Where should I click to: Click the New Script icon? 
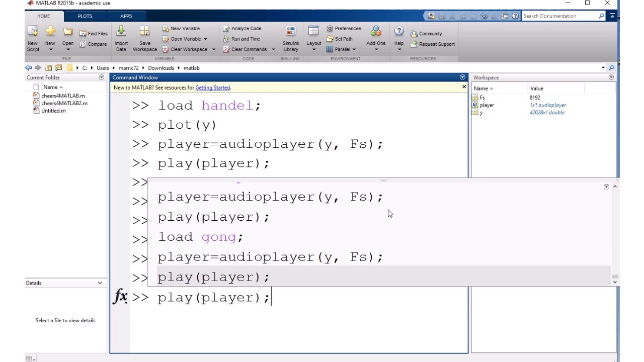33,32
